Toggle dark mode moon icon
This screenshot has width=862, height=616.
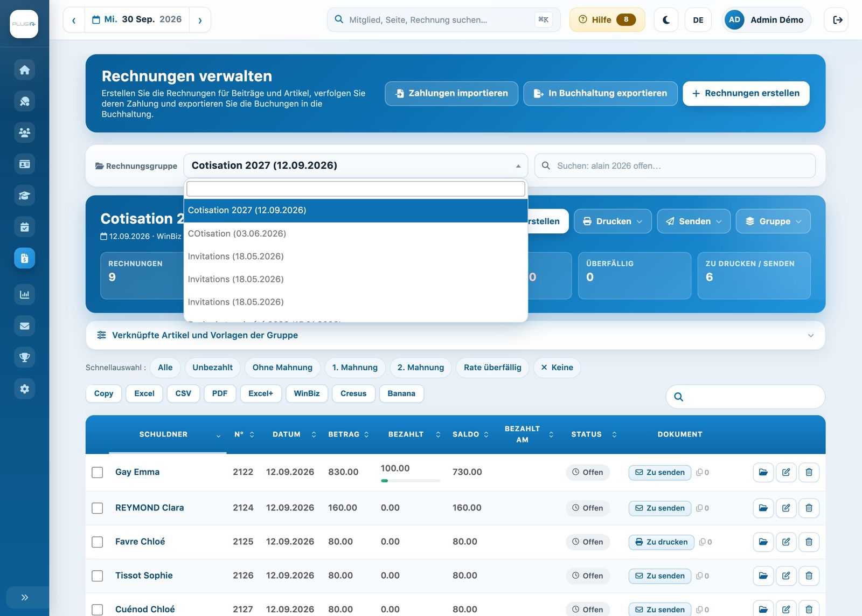666,20
